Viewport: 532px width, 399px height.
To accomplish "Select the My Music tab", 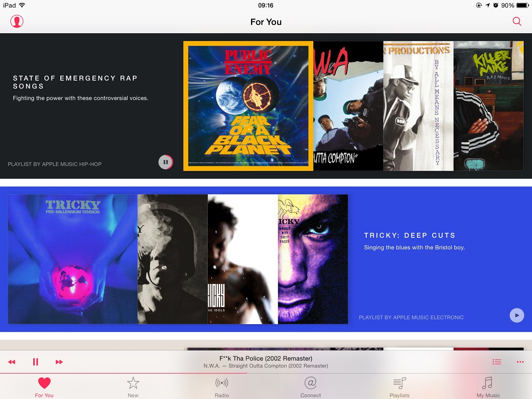I will (x=488, y=387).
